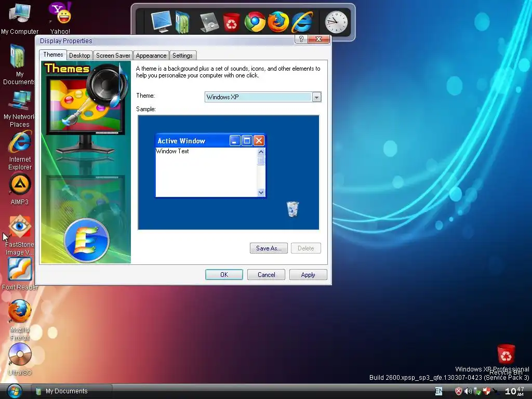Switch to the Screen Saver tab
Viewport: 532px width, 399px height.
pyautogui.click(x=113, y=55)
